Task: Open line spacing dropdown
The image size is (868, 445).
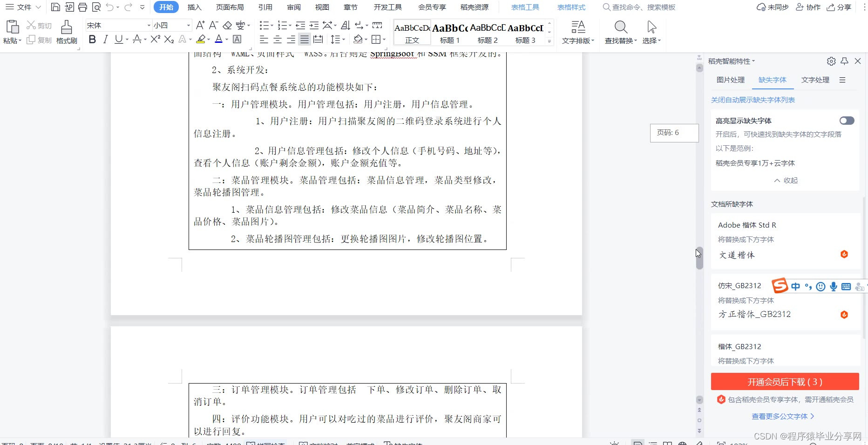Action: coord(343,40)
